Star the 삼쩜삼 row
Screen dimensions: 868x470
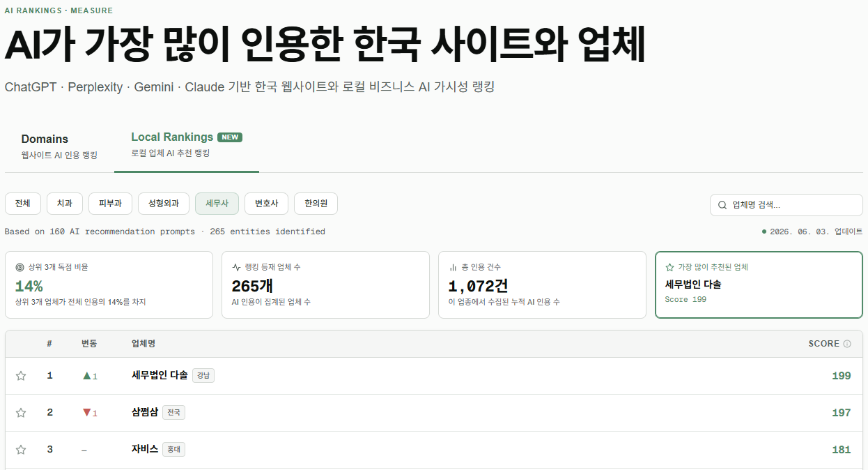click(21, 413)
